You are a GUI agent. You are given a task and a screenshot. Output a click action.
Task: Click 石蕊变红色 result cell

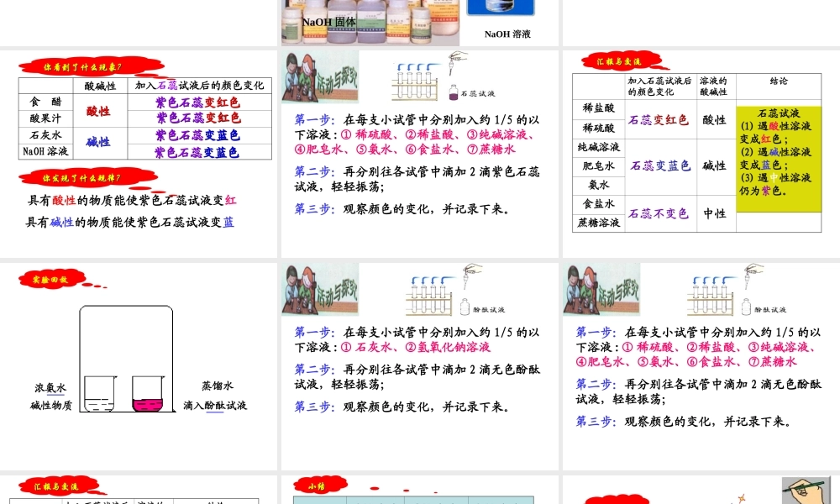point(659,120)
